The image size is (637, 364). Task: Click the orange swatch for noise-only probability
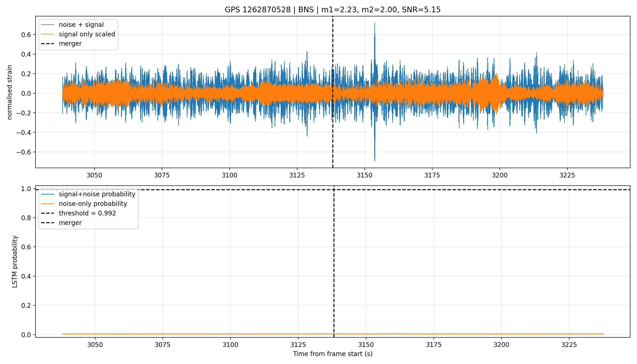pyautogui.click(x=48, y=204)
